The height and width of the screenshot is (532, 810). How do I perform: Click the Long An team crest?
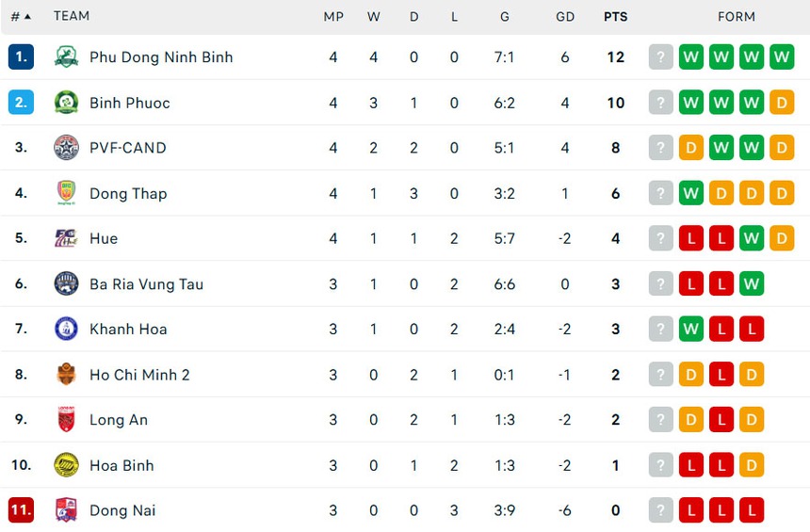click(66, 420)
